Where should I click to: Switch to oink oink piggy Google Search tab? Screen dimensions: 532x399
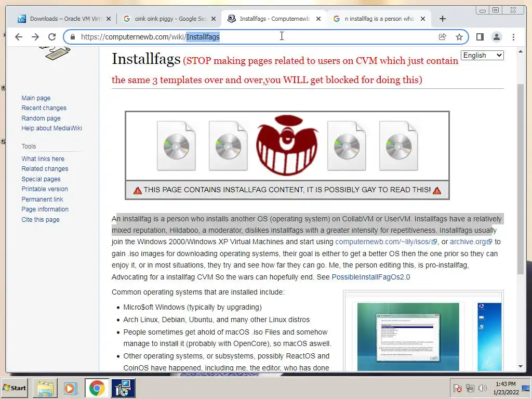(170, 19)
